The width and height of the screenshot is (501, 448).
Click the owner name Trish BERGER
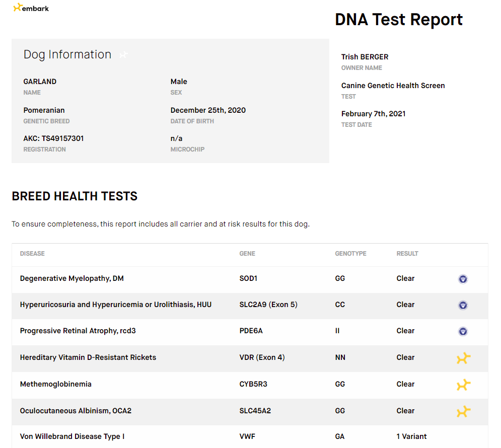click(x=365, y=57)
